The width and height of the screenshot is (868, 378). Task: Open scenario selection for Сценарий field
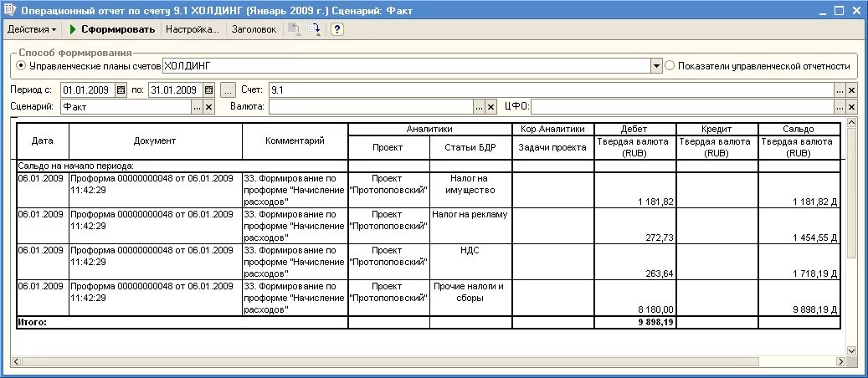(197, 107)
